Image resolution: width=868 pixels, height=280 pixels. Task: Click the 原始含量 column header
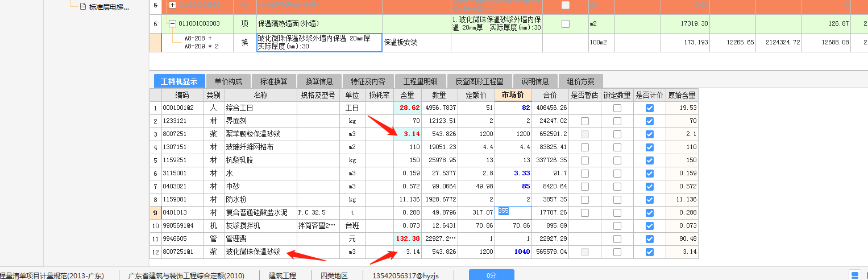682,94
